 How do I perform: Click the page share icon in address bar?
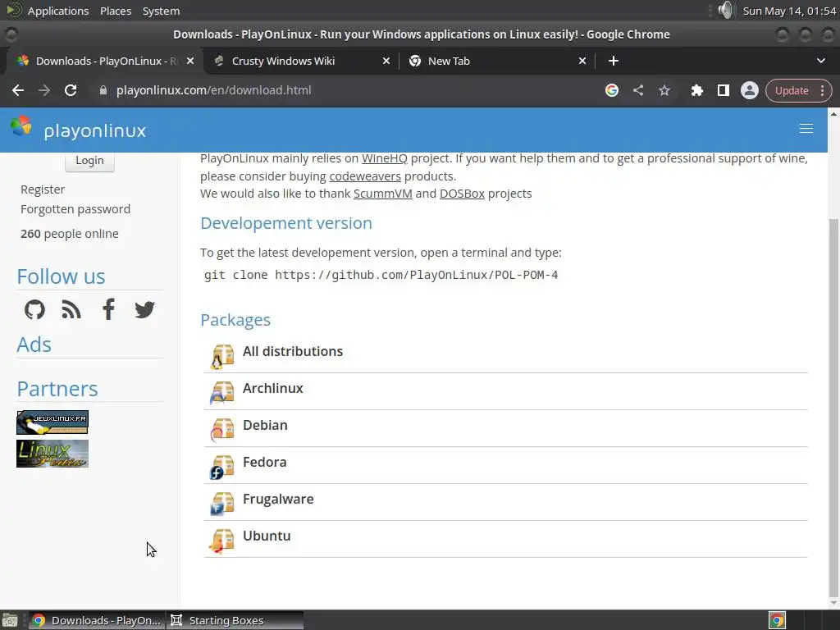[638, 90]
